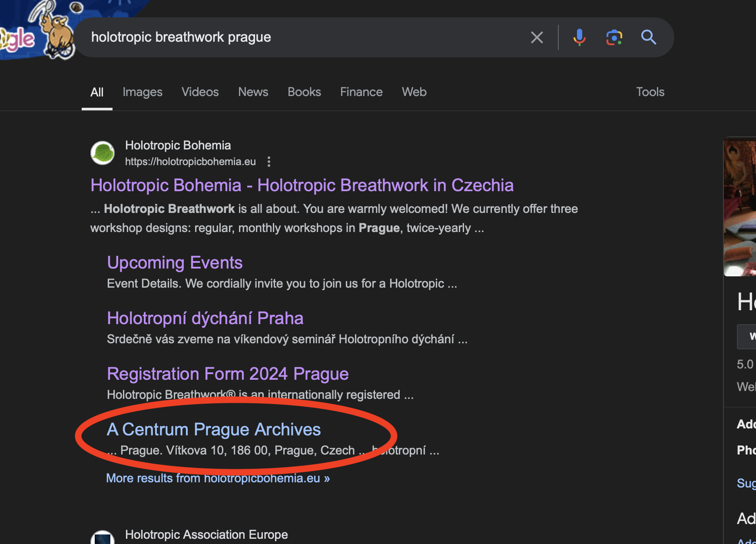Viewport: 756px width, 544px height.
Task: Click the holotropicbohemia.eu URL text
Action: coord(190,162)
